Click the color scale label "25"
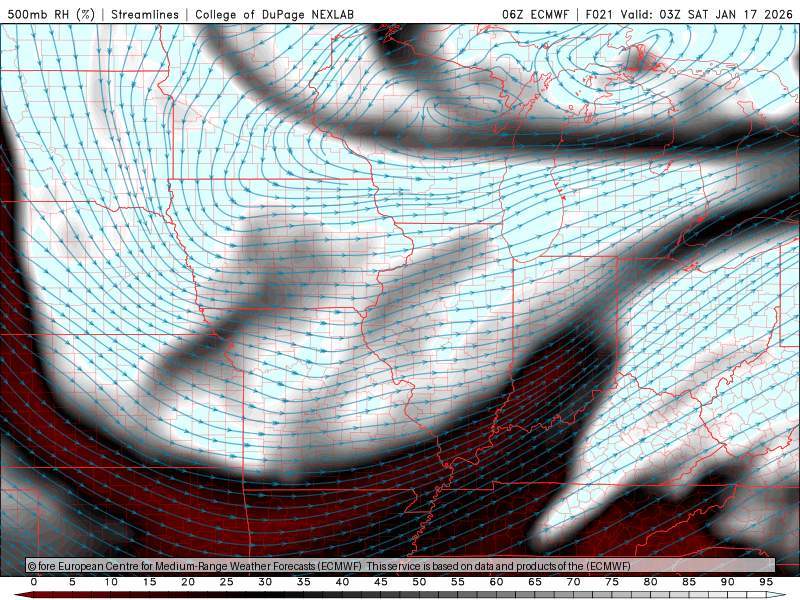The width and height of the screenshot is (800, 600). pos(227,582)
